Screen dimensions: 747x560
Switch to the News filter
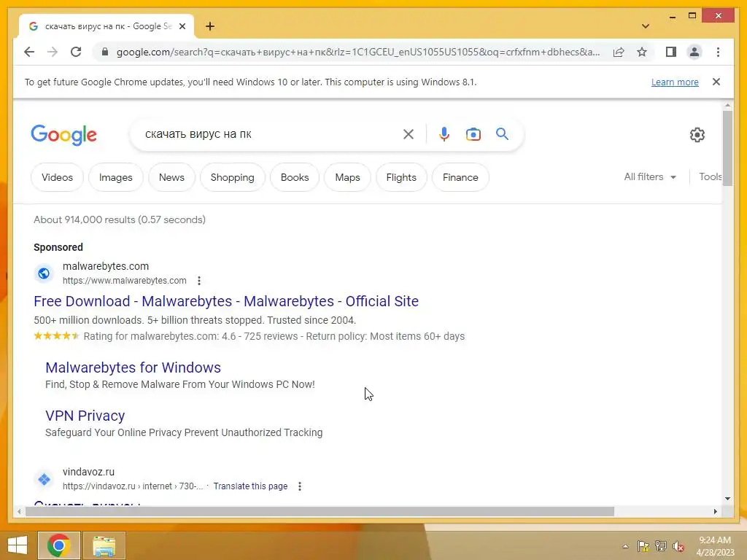point(171,177)
